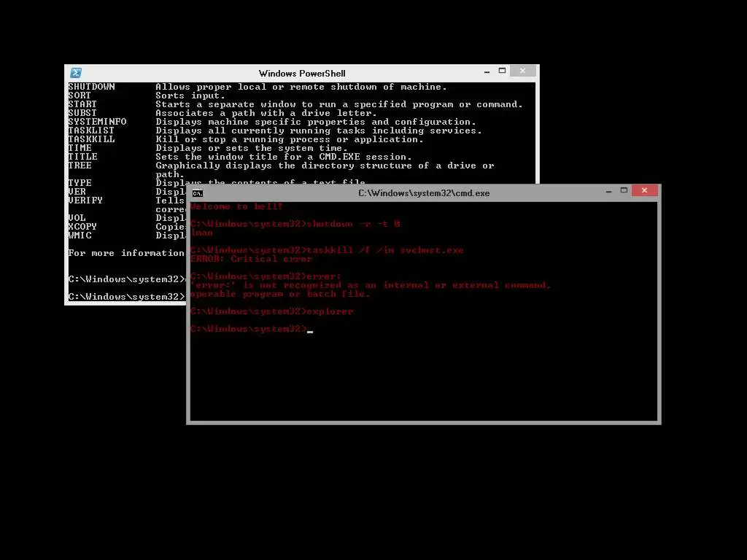747x560 pixels.
Task: Click the TASKKILL command in PowerShell list
Action: pos(91,139)
